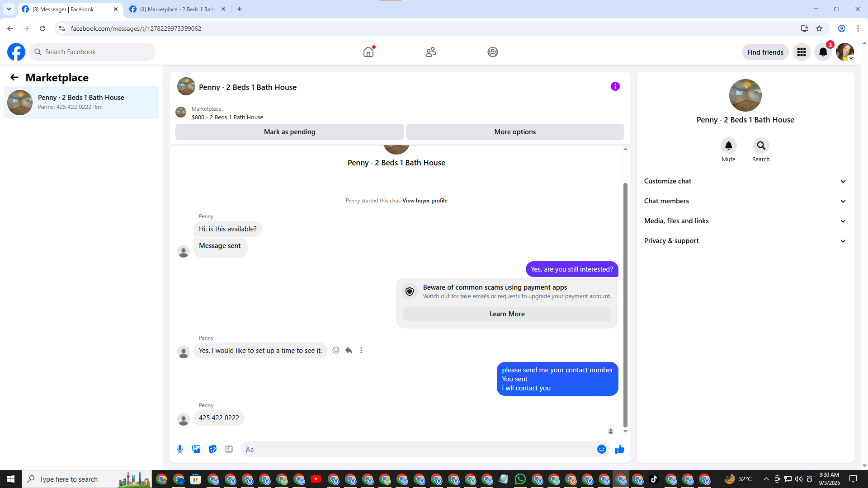
Task: Open the tab search dropdown arrow
Action: 9,9
